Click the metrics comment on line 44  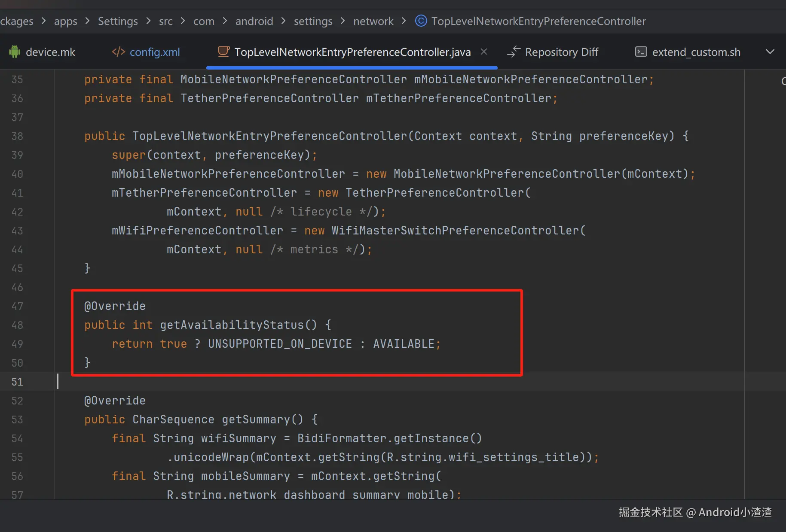pyautogui.click(x=315, y=249)
